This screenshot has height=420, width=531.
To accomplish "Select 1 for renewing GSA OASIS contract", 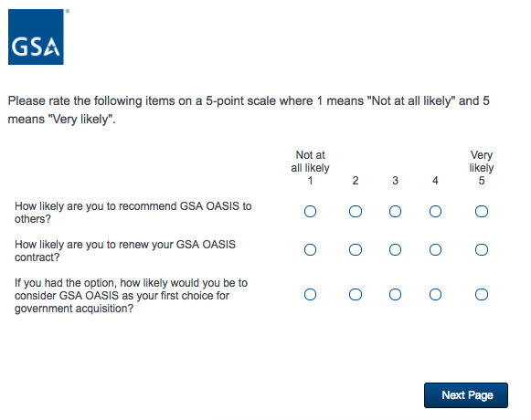I will tap(310, 250).
